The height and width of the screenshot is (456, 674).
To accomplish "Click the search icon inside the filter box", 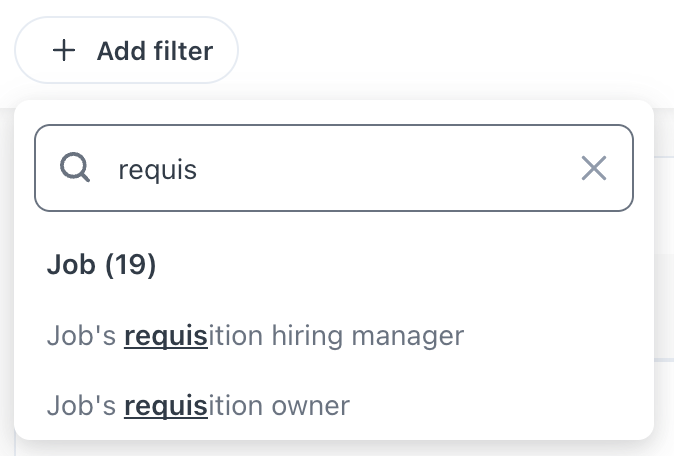I will 75,168.
